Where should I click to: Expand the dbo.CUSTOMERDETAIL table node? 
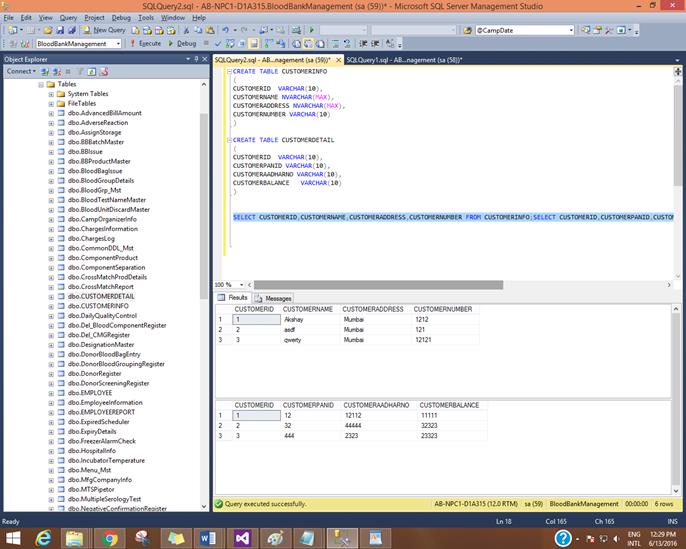50,297
